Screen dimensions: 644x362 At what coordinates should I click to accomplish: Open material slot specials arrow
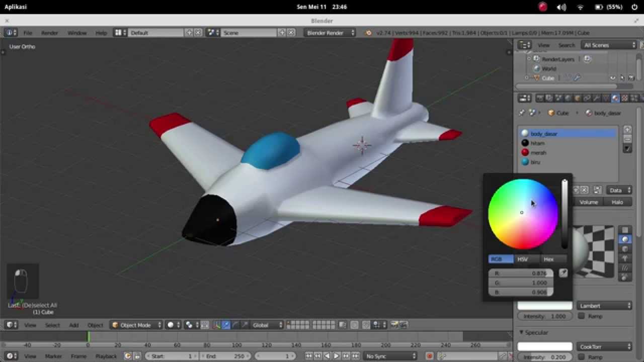coord(627,149)
